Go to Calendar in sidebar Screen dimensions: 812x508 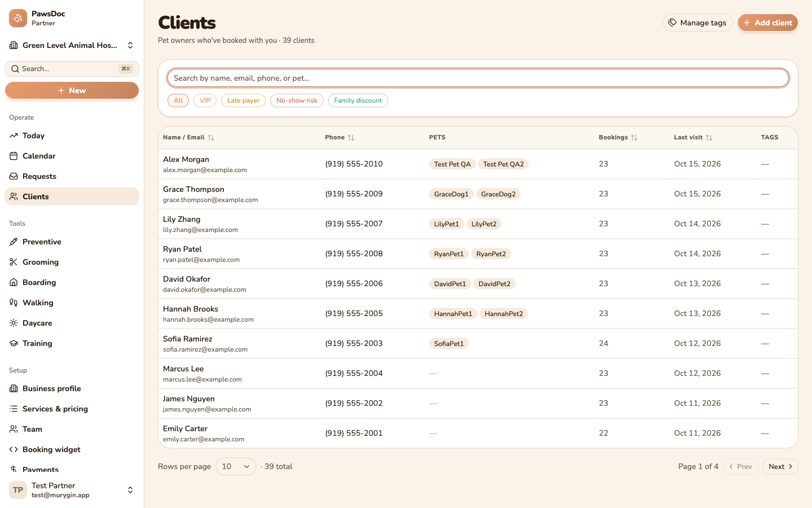(x=72, y=156)
